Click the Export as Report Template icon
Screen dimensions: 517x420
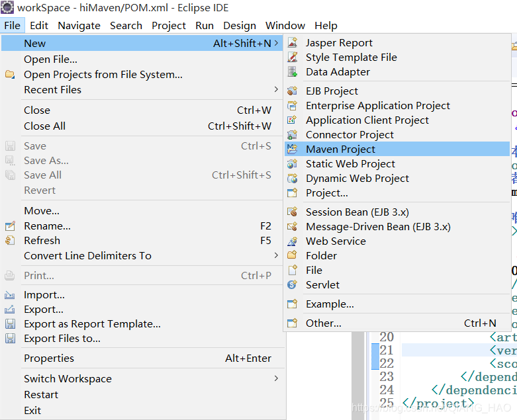pos(10,324)
